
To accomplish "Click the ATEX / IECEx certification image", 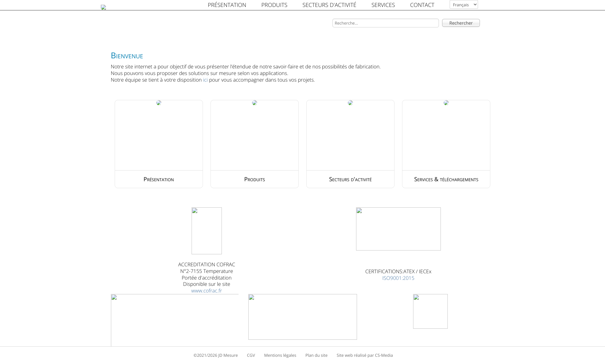I will tap(398, 229).
